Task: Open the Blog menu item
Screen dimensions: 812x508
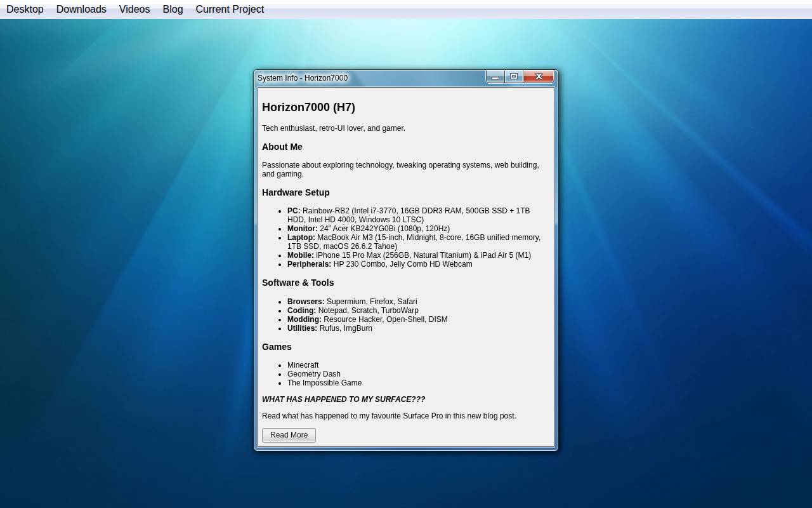Action: point(173,10)
